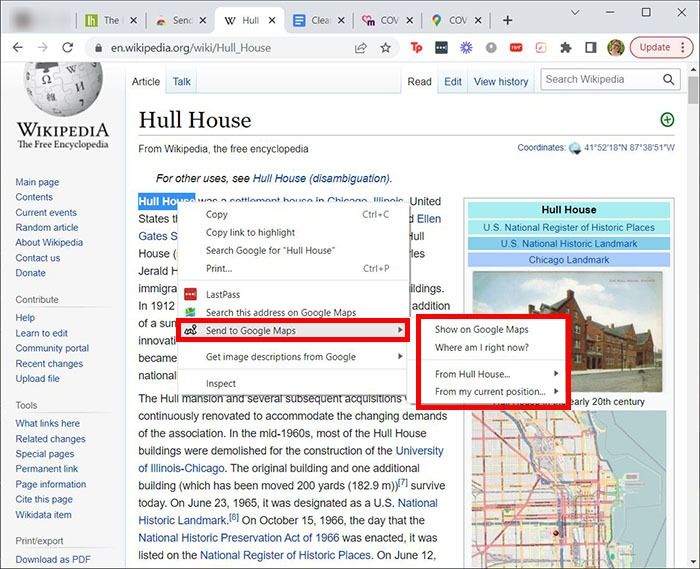
Task: Click Download as PDF link
Action: [53, 559]
